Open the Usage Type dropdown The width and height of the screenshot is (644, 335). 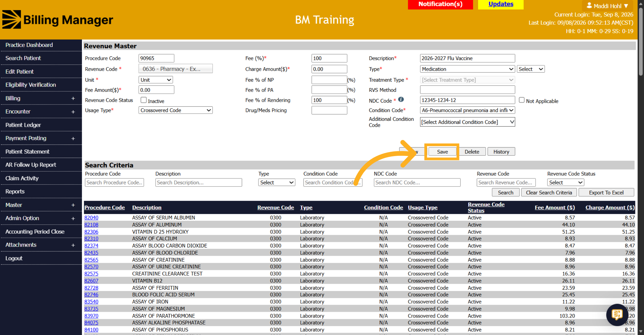click(175, 110)
